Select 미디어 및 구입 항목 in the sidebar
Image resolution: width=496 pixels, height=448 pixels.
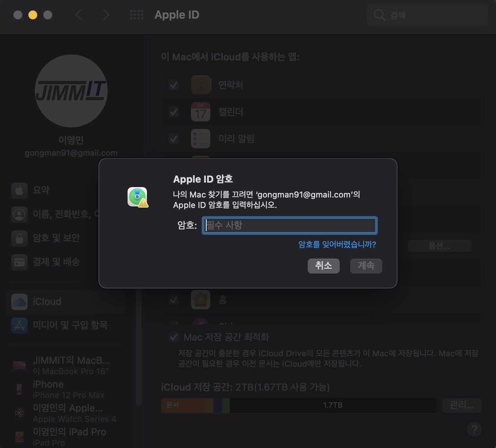click(x=66, y=325)
